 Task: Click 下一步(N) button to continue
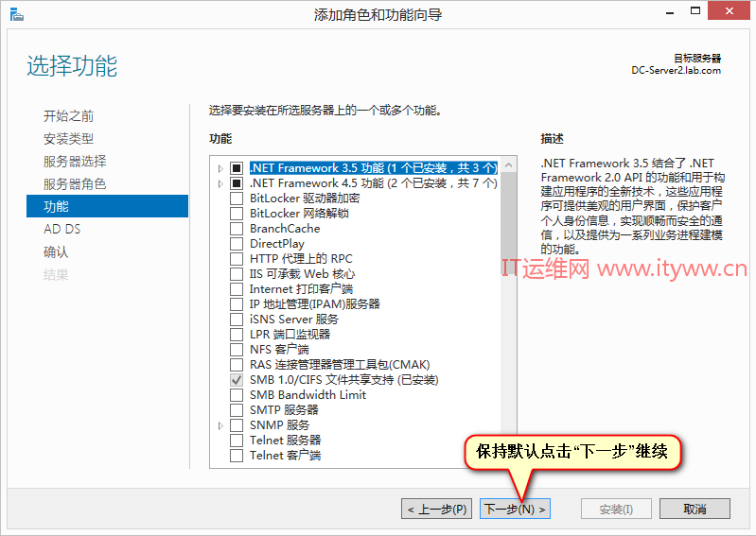[x=515, y=509]
